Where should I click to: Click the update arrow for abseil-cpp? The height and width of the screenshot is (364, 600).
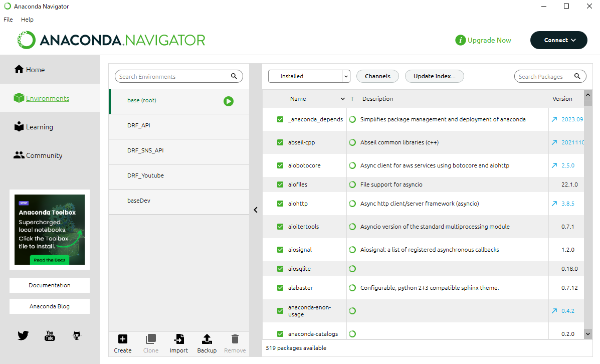554,142
